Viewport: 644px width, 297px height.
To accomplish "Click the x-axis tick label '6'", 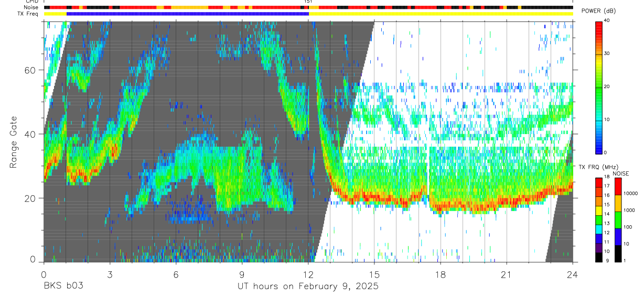I will [x=176, y=275].
